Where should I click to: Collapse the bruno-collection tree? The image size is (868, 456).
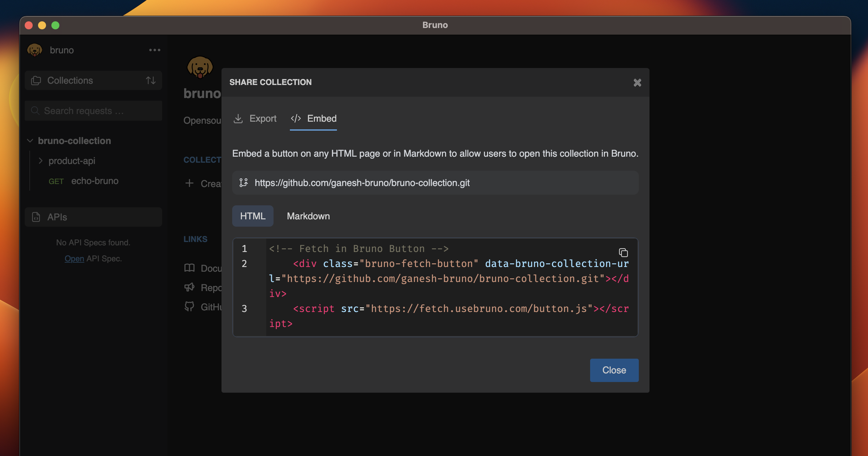click(30, 141)
